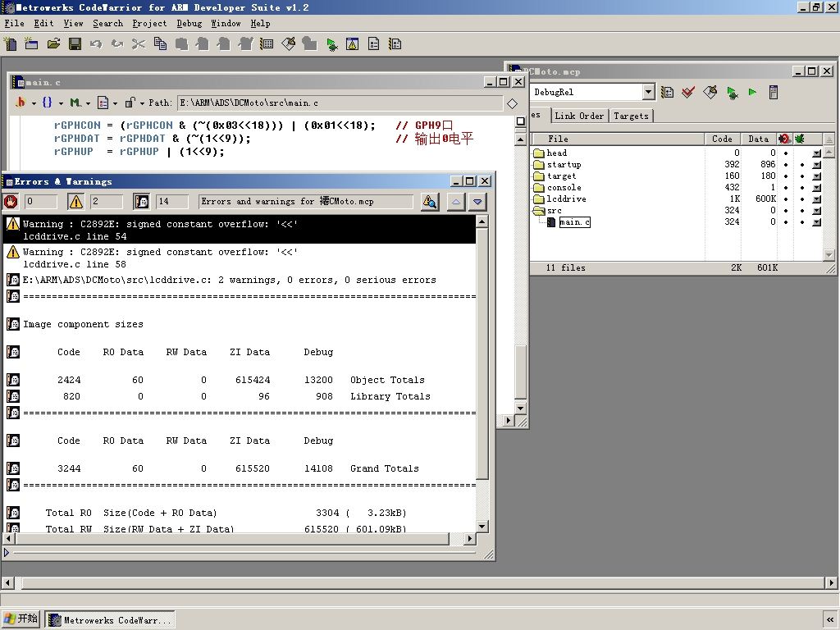Click the markers M icon in main.c

tap(75, 103)
